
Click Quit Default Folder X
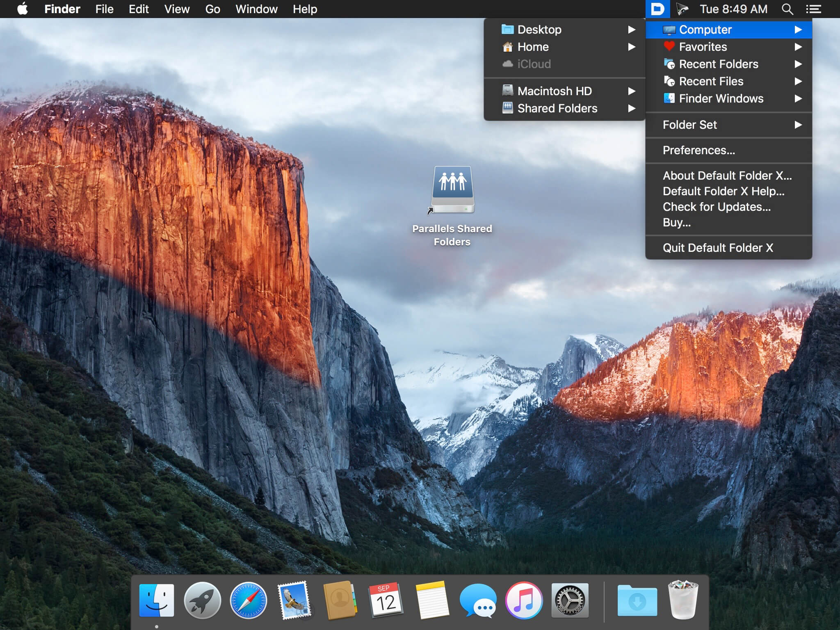tap(717, 248)
